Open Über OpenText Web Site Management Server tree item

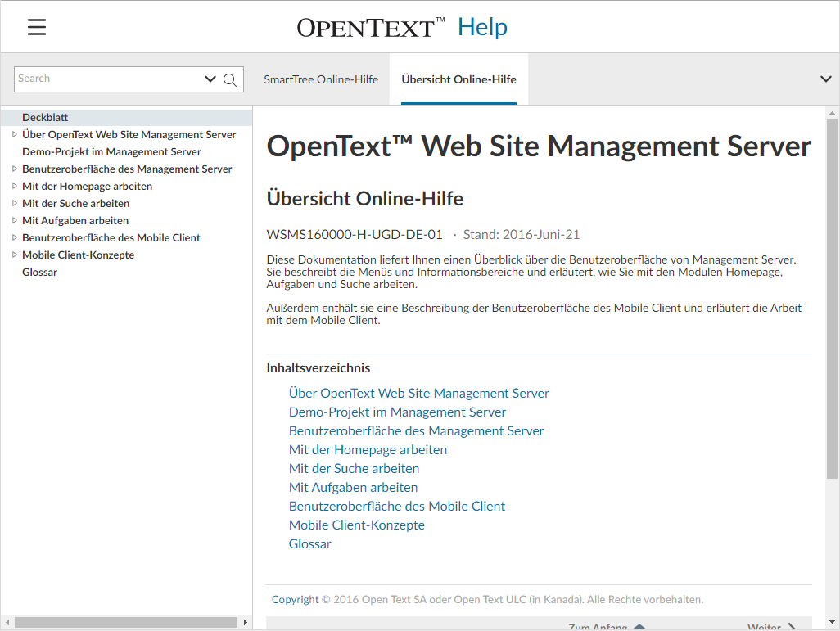[x=129, y=134]
